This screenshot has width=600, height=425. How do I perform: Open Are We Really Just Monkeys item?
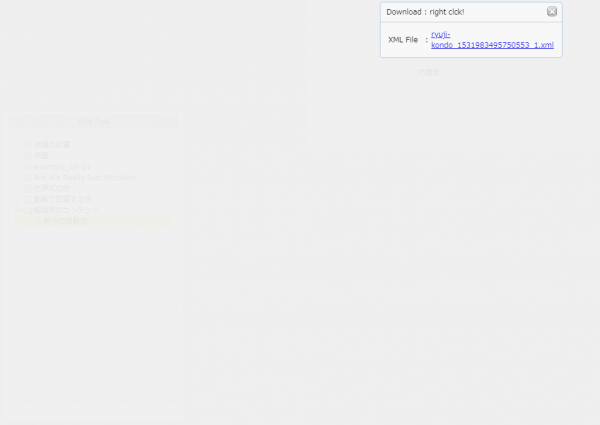[84, 178]
